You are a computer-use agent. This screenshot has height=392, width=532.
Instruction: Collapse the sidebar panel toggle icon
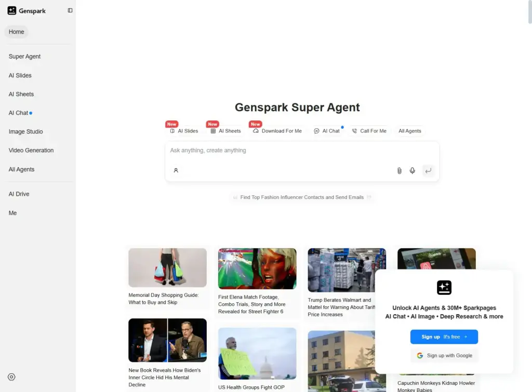tap(70, 10)
